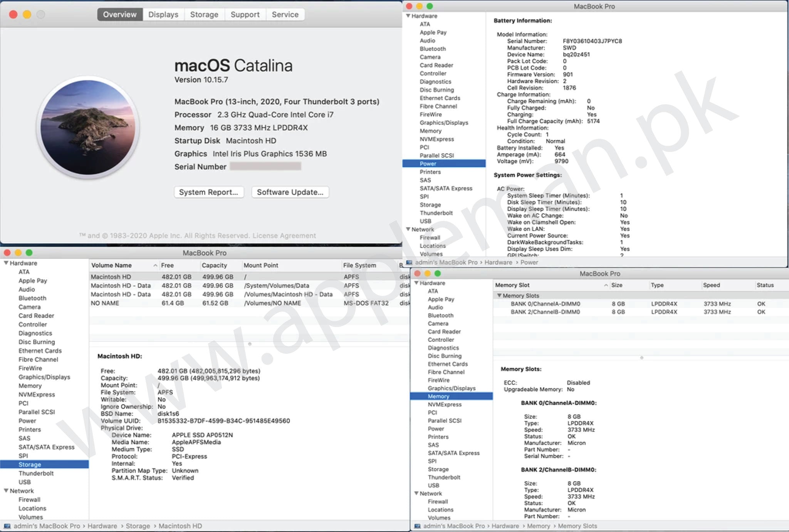Select Parallel SCSI in Memory window sidebar
This screenshot has height=532, width=789.
[445, 420]
